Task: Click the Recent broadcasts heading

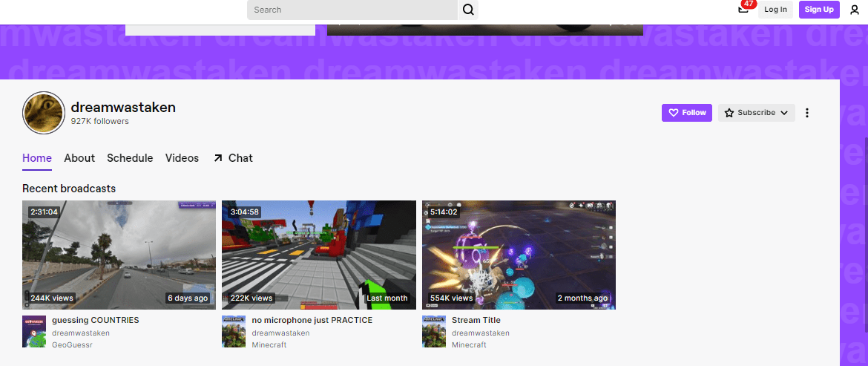Action: (69, 189)
